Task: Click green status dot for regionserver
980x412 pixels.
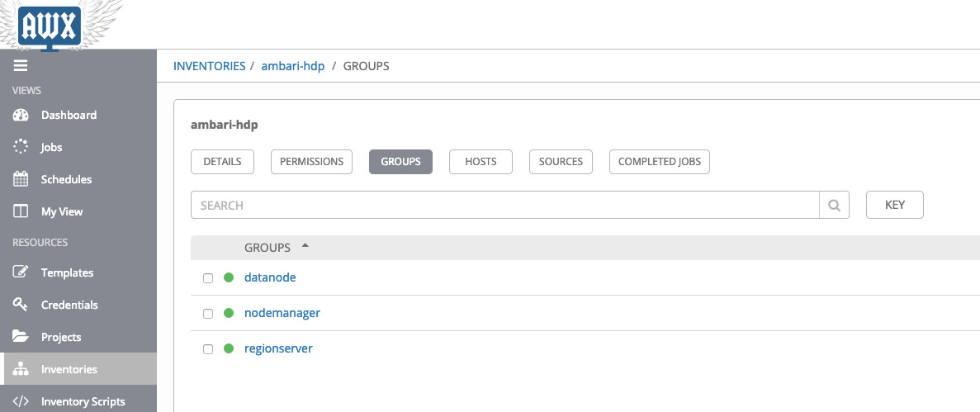Action: pos(229,349)
